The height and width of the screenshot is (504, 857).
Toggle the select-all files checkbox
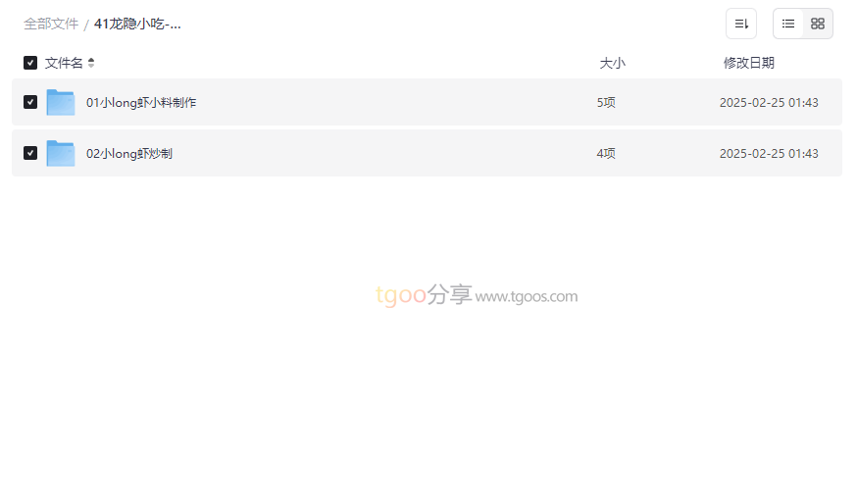30,63
